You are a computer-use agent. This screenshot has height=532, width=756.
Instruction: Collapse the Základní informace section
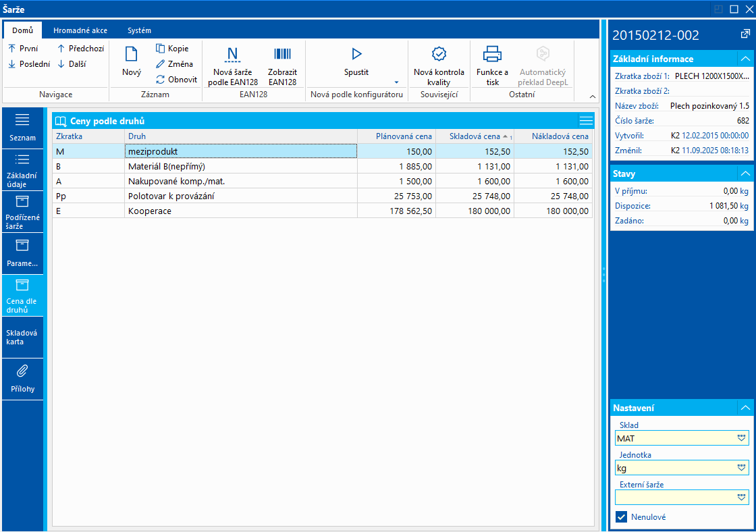745,59
